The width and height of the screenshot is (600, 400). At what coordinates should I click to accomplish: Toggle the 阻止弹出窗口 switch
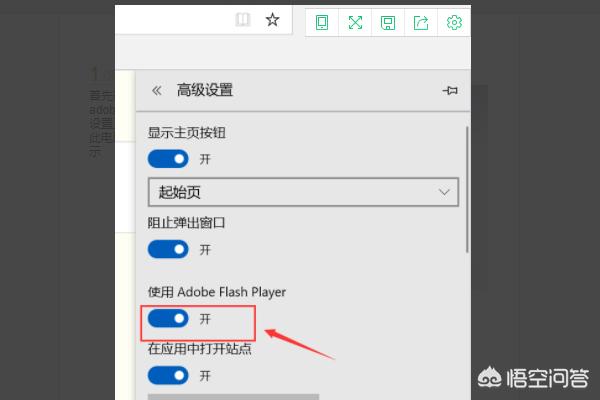168,250
